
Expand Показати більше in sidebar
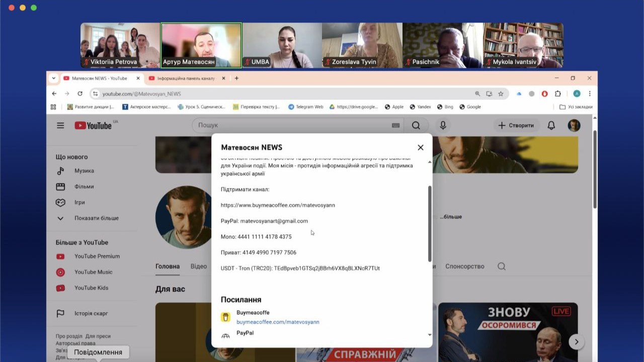pos(96,218)
